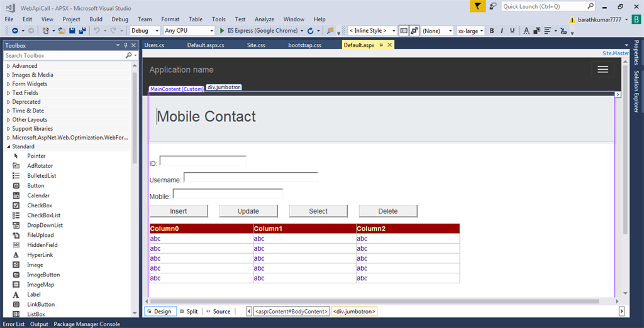Undo the last action with the undo icon

pyautogui.click(x=96, y=31)
